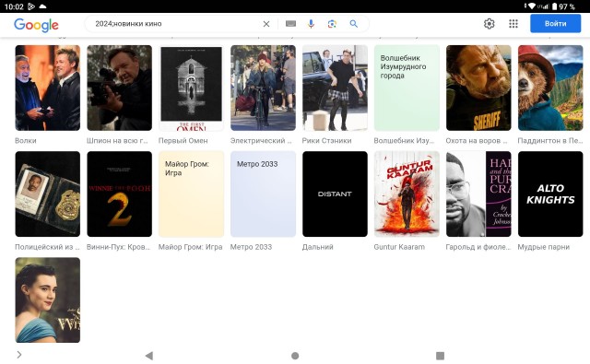Open the ALTO KNIGHTS poster
Image resolution: width=590 pixels, height=364 pixels.
point(550,194)
